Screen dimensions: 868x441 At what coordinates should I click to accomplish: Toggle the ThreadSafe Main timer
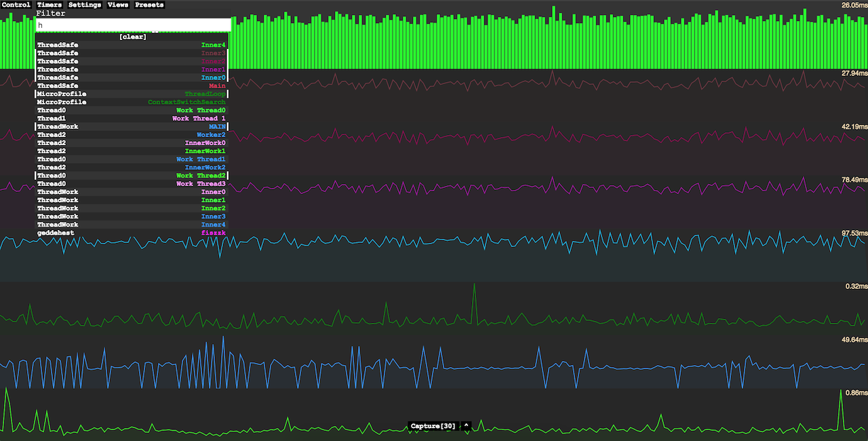pyautogui.click(x=132, y=85)
